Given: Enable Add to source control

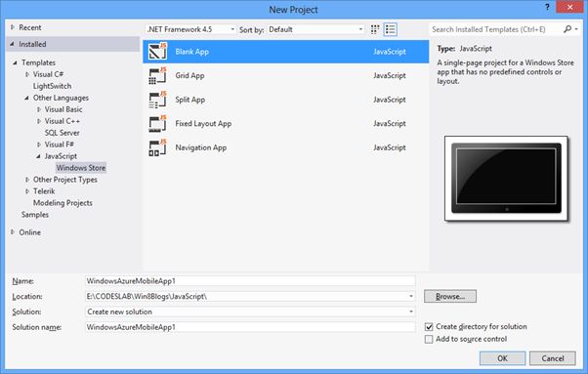Looking at the screenshot, I should point(429,339).
